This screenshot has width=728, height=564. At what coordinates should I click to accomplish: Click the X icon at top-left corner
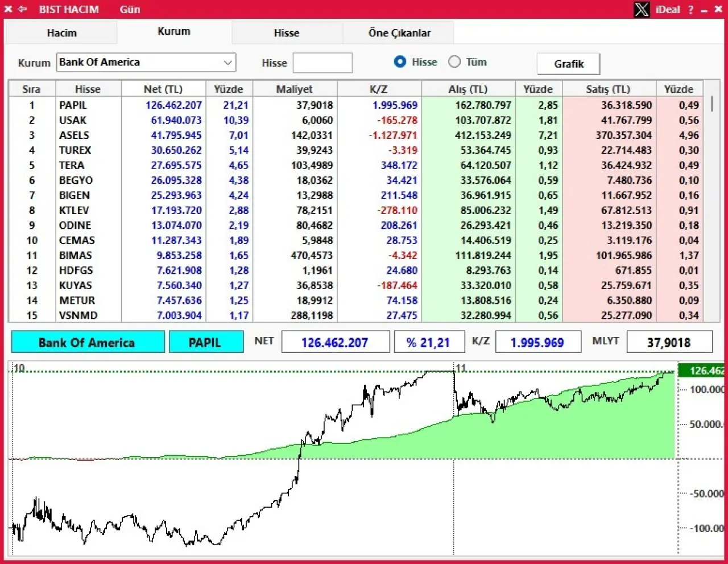[x=8, y=9]
